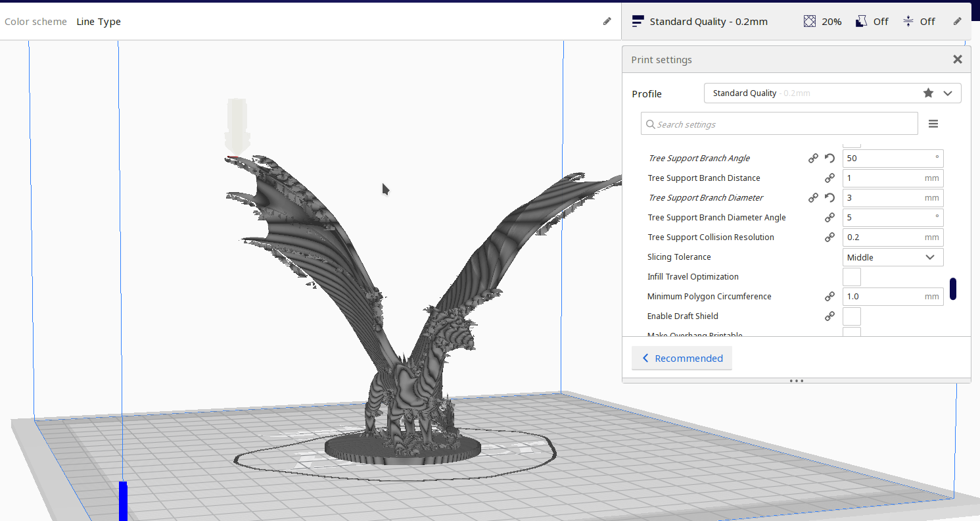Click the blue layer slider handle
Viewport: 980px width, 521px height.
tap(123, 501)
